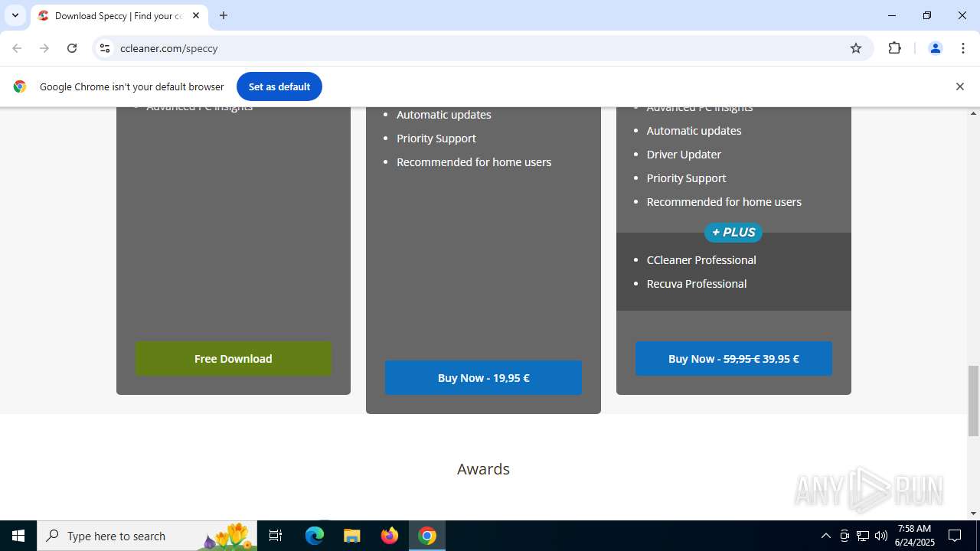Screen dimensions: 980x551
Task: Open the Extensions puzzle icon
Action: tap(894, 48)
